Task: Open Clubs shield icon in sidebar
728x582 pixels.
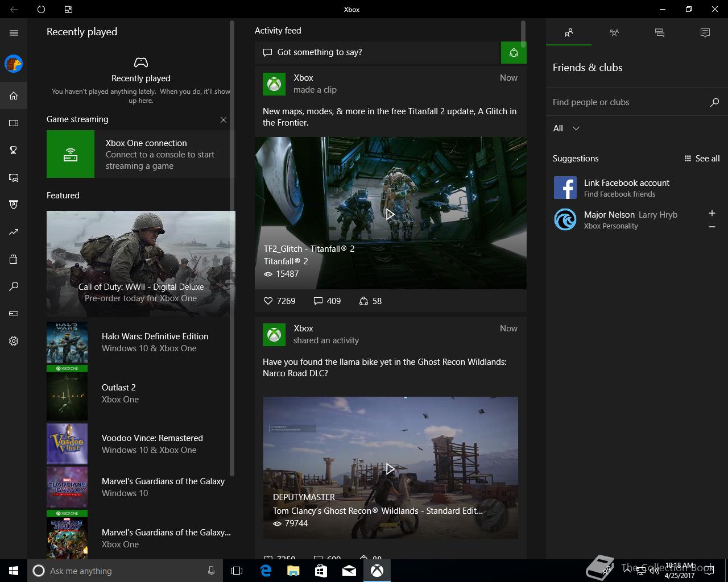Action: coord(14,205)
